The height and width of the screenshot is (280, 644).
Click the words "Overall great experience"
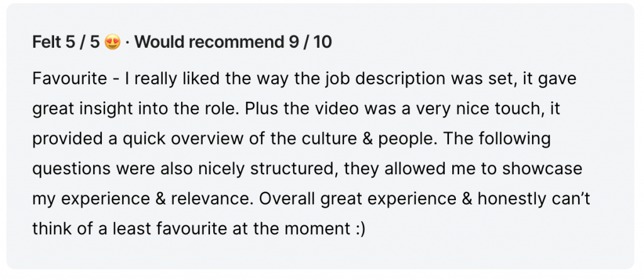(x=358, y=199)
